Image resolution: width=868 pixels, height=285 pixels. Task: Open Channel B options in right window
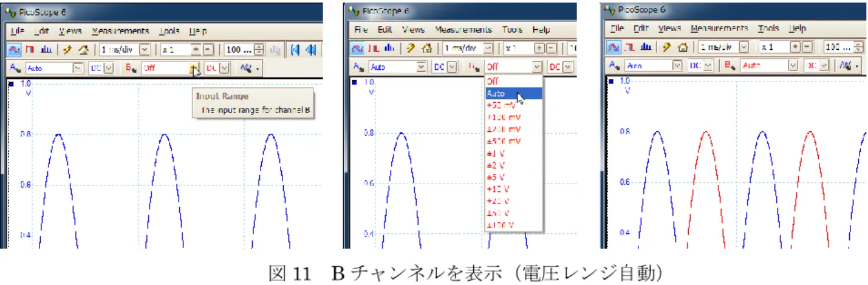[731, 65]
